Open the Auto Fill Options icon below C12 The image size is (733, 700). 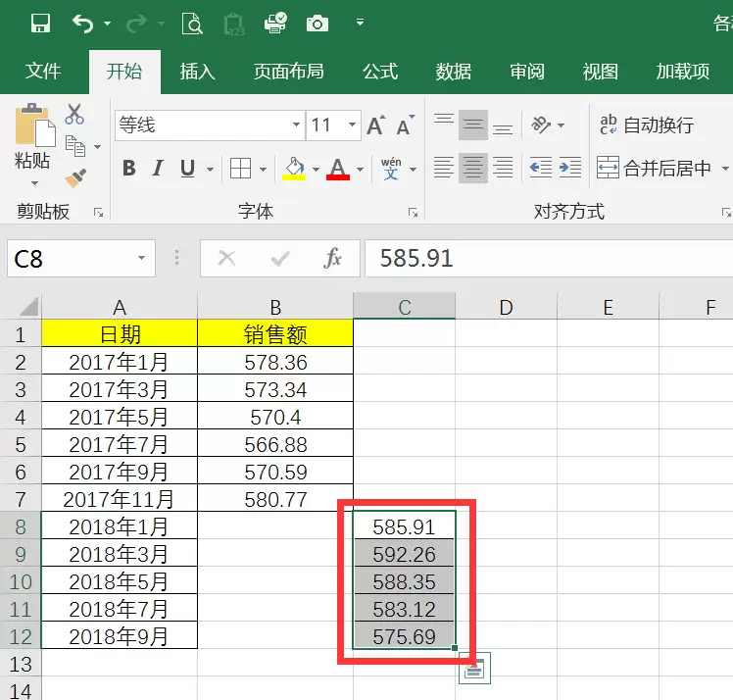pos(474,669)
